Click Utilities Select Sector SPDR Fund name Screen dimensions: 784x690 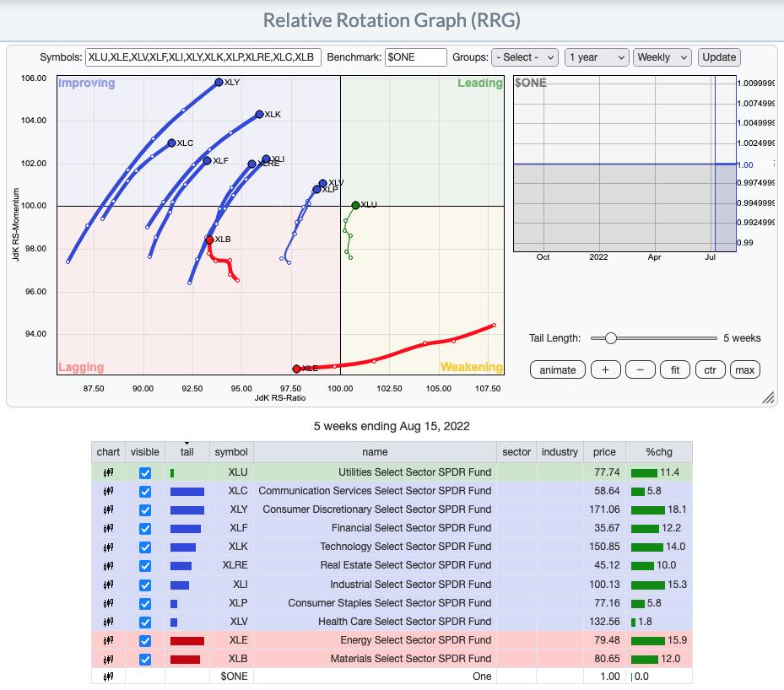click(x=414, y=472)
